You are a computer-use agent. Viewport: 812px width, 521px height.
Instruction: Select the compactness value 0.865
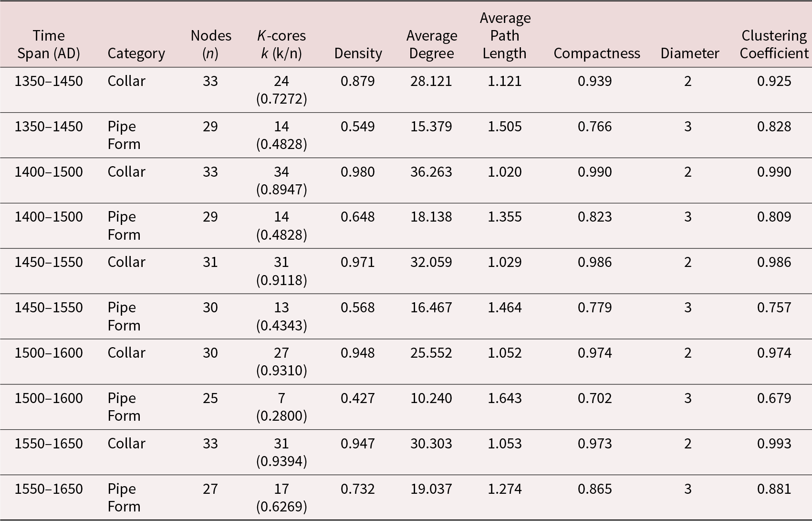pos(594,489)
